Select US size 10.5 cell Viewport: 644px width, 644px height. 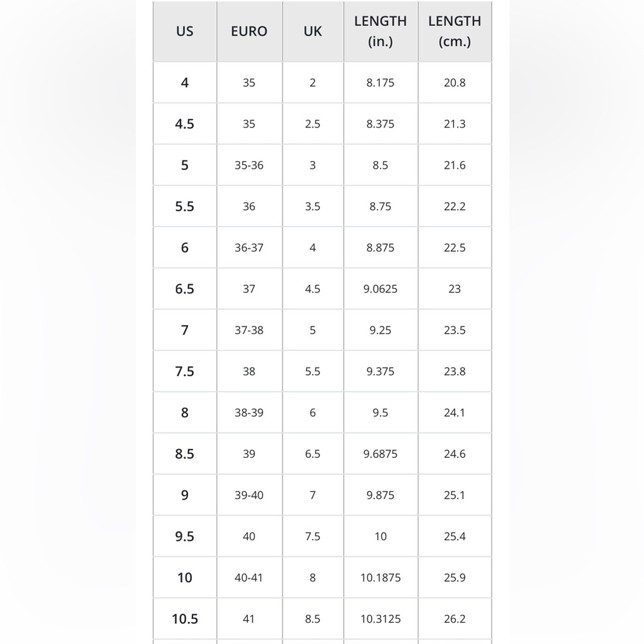pos(185,619)
